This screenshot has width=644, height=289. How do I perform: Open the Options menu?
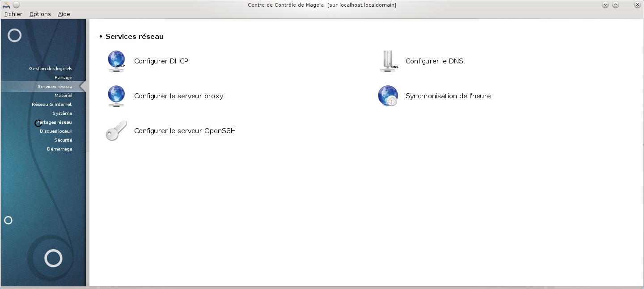(x=40, y=14)
